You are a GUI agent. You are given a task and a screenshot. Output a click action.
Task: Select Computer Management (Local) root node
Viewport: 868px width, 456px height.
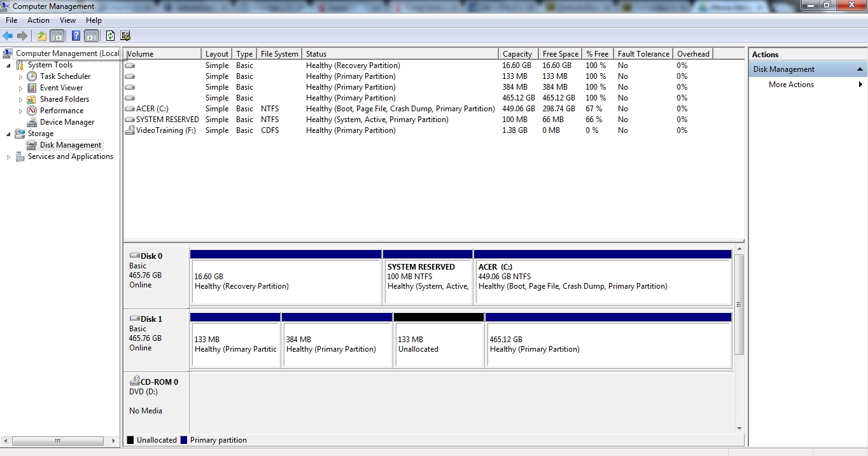pyautogui.click(x=67, y=53)
